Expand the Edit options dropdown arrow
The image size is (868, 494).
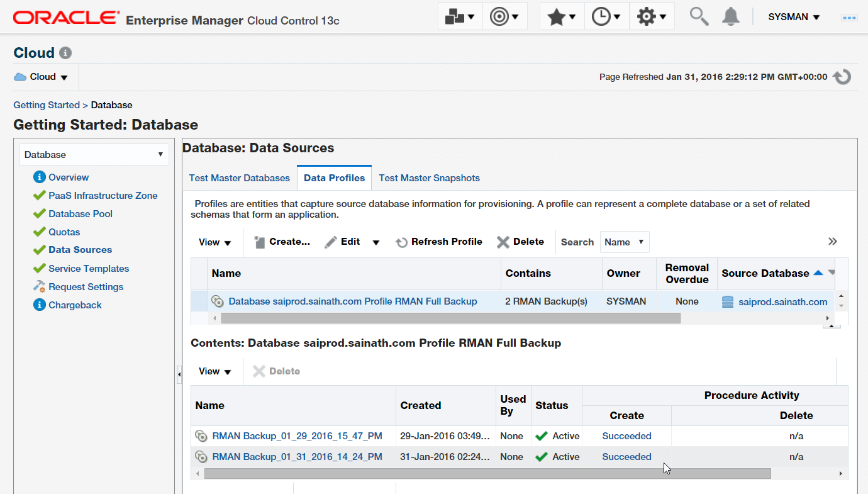click(x=376, y=242)
